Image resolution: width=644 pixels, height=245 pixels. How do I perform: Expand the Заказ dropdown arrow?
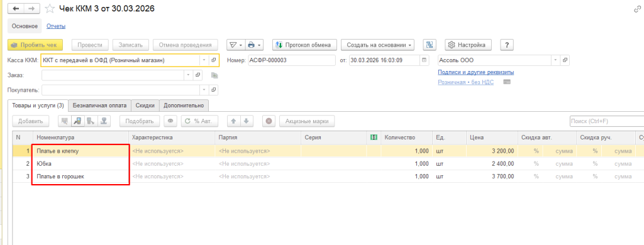pos(189,75)
